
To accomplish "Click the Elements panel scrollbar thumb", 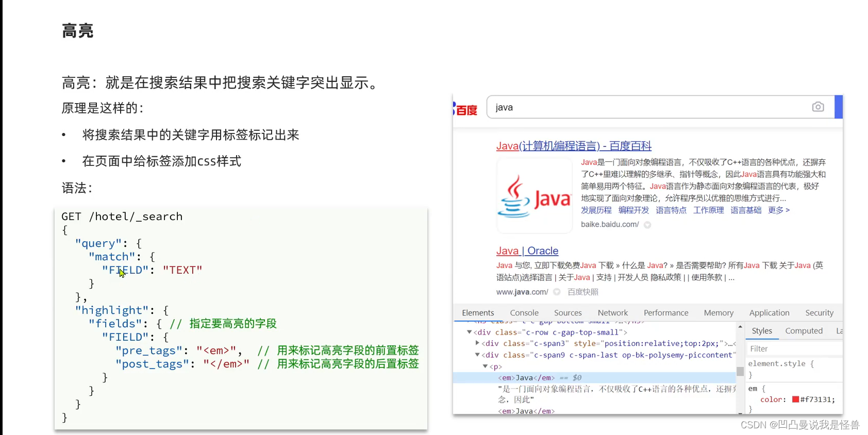I will 740,371.
